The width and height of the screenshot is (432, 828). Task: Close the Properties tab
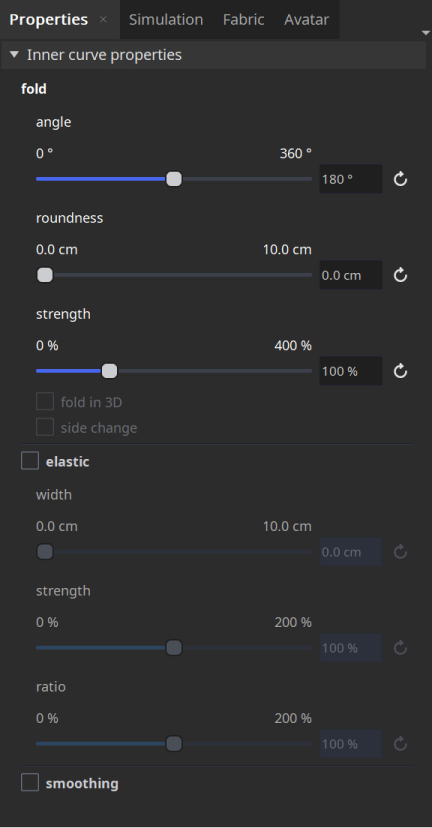[104, 20]
